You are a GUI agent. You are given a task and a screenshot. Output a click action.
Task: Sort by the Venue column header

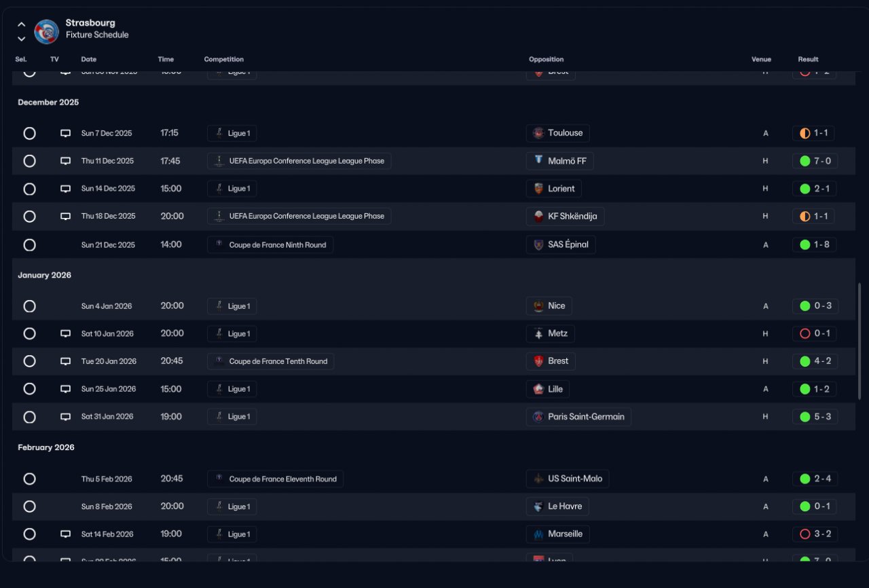(761, 59)
